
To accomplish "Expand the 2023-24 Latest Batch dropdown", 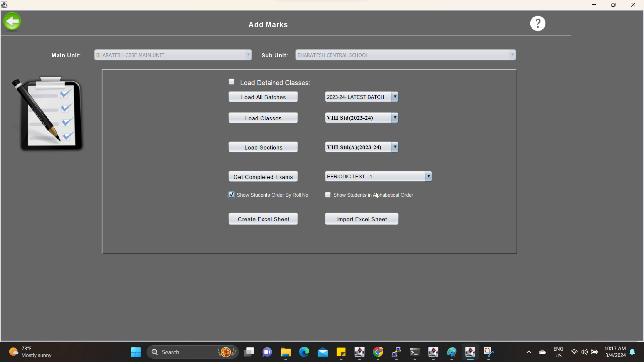I will [x=395, y=97].
